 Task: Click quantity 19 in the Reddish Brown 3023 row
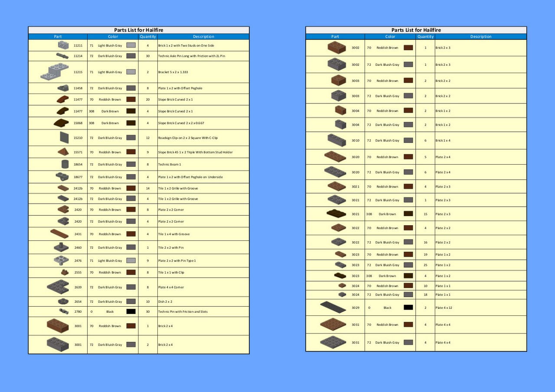coord(425,254)
